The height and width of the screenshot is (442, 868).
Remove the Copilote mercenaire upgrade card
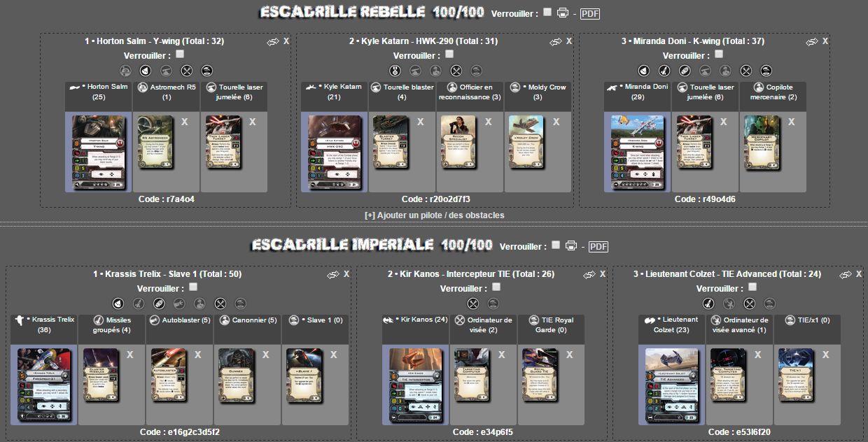[x=792, y=122]
